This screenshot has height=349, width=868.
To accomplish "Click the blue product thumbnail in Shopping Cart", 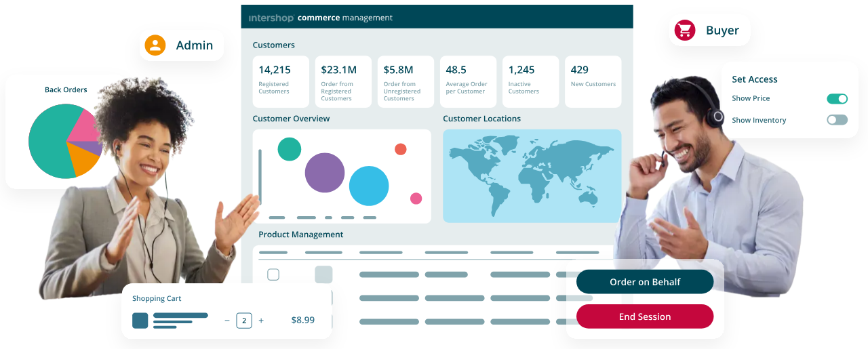I will (x=140, y=321).
